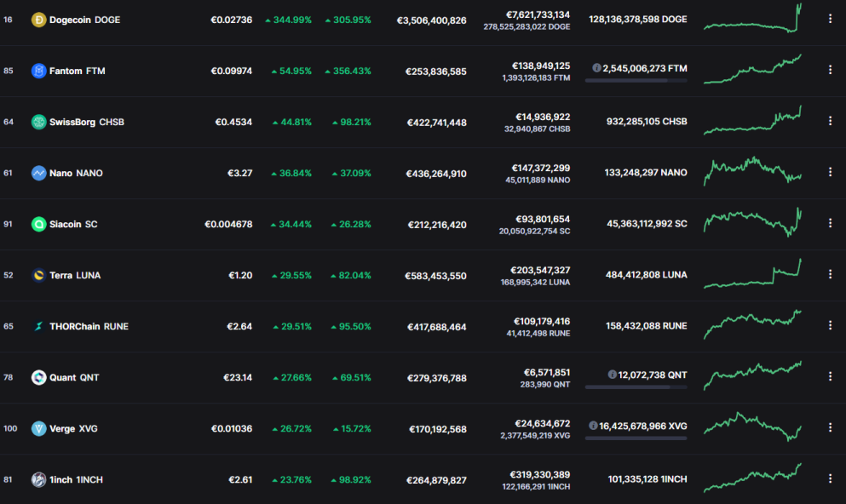Click the 1inch logo icon

[38, 480]
